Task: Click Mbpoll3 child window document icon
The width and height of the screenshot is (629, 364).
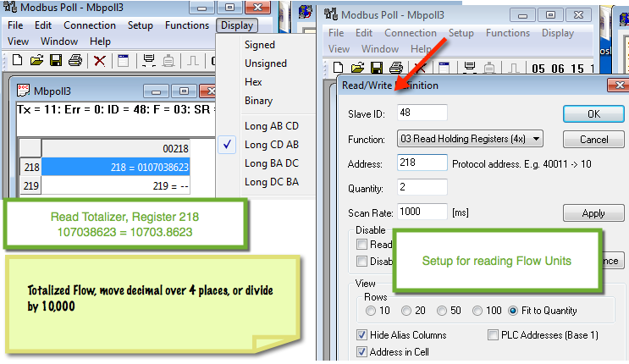Action: pos(23,91)
